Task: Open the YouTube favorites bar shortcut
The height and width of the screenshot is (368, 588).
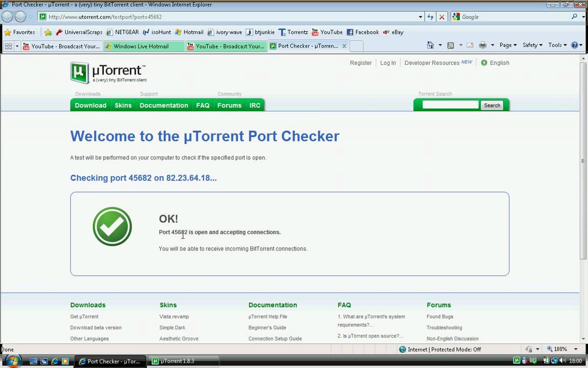Action: coord(327,32)
